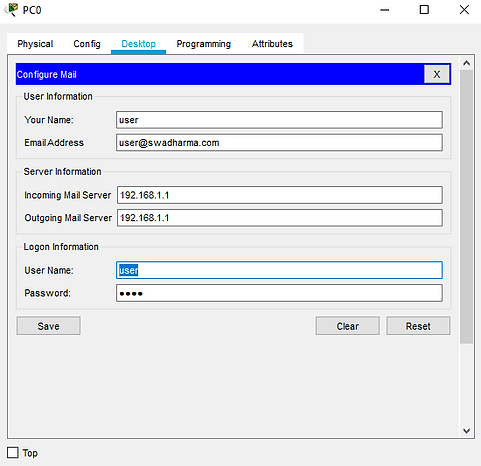Click the Incoming Mail Server field
Image resolution: width=481 pixels, height=466 pixels.
click(280, 195)
